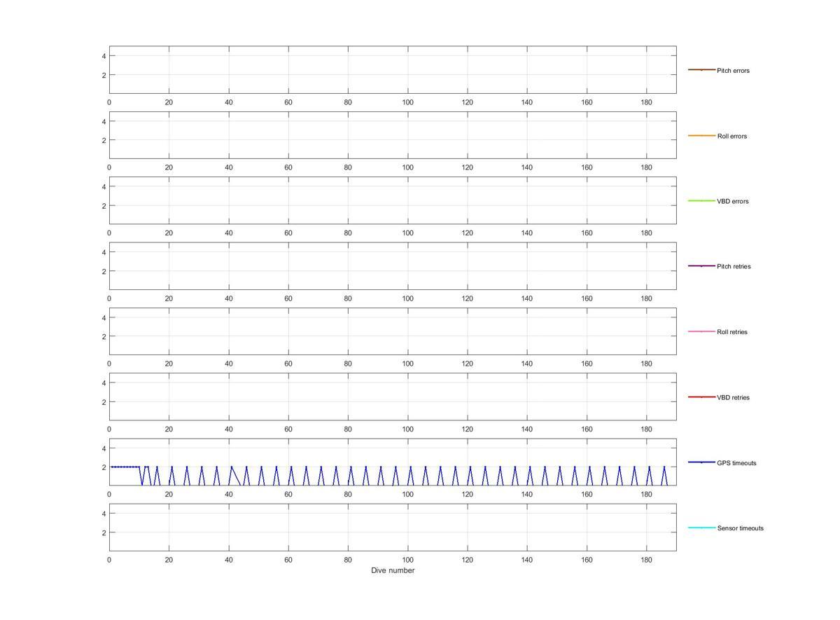Click the Sensor timeouts legend label
The width and height of the screenshot is (840, 620).
741,528
